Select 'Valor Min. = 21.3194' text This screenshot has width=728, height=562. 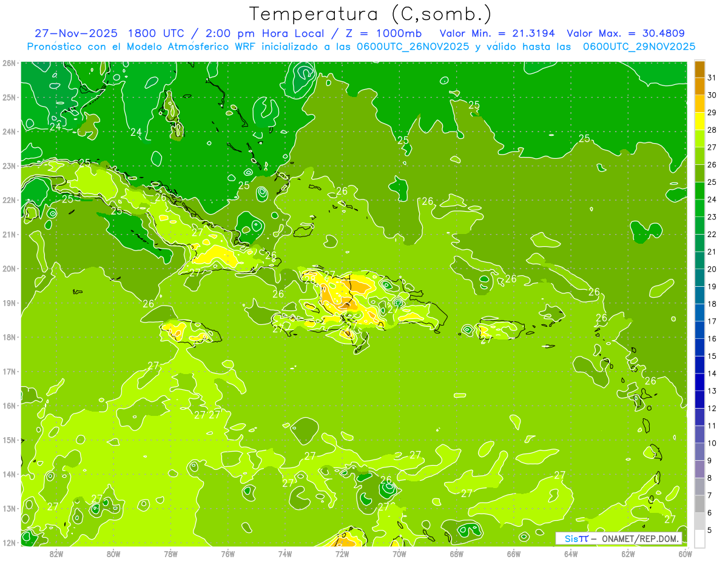pyautogui.click(x=497, y=33)
